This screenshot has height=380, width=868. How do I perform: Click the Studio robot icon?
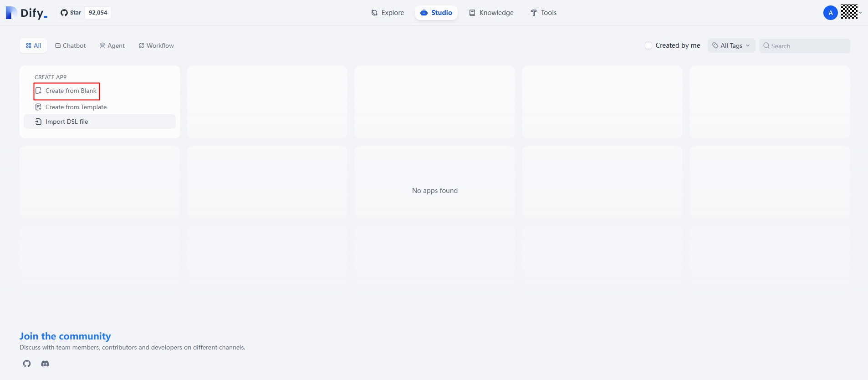(x=424, y=13)
